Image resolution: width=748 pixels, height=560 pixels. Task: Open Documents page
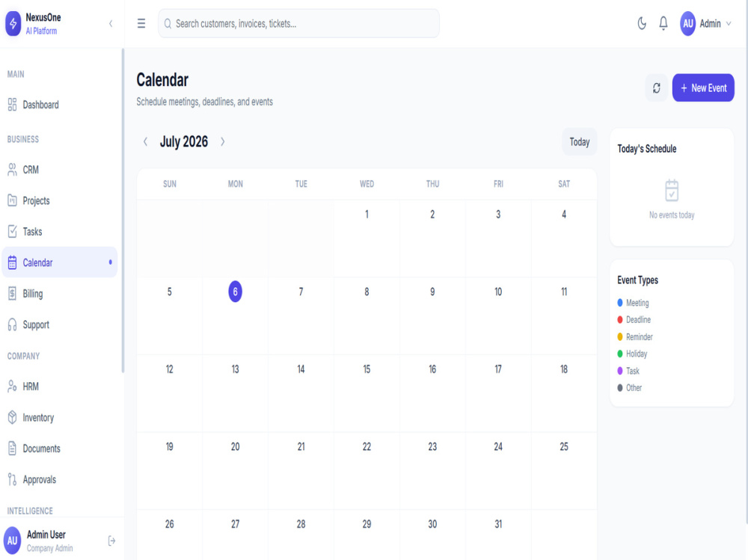tap(60, 449)
